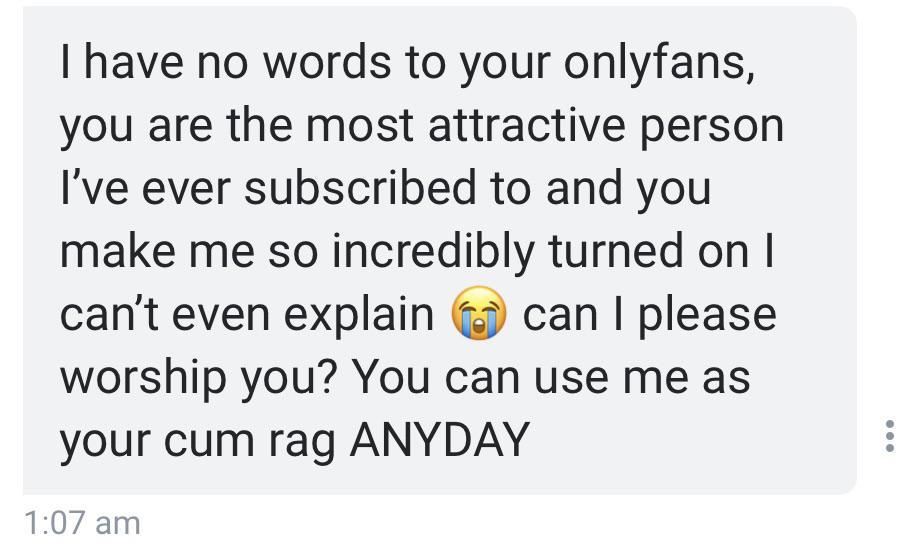Click the word "subscribed" in the message

tap(360, 188)
